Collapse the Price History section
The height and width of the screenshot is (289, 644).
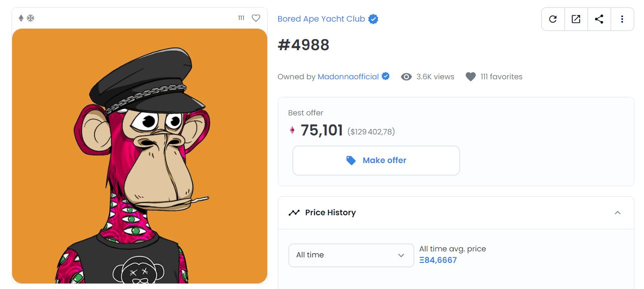[x=617, y=213]
